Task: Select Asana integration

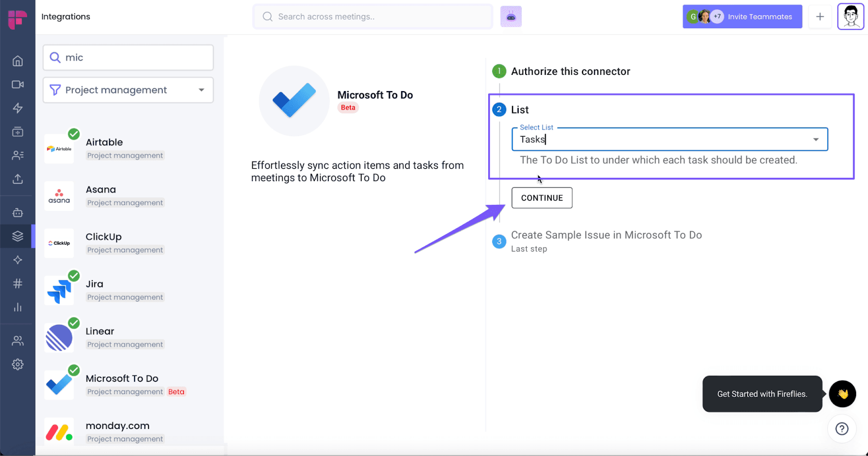Action: click(128, 196)
